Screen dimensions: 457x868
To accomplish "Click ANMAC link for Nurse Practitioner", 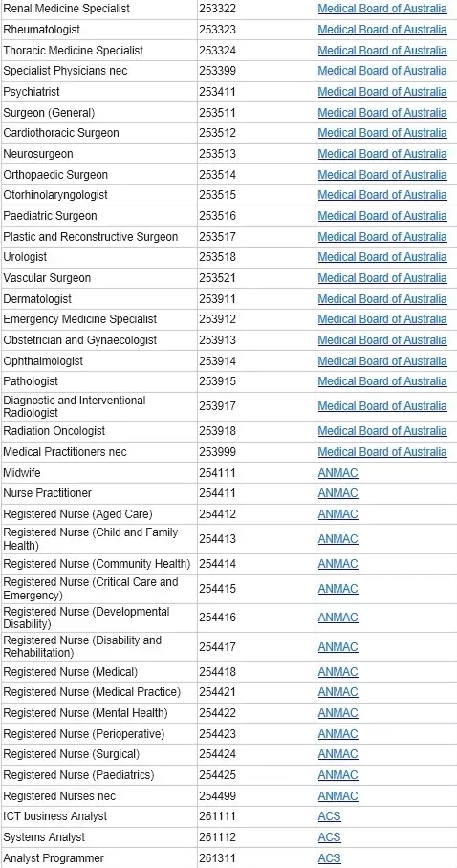I will [337, 493].
